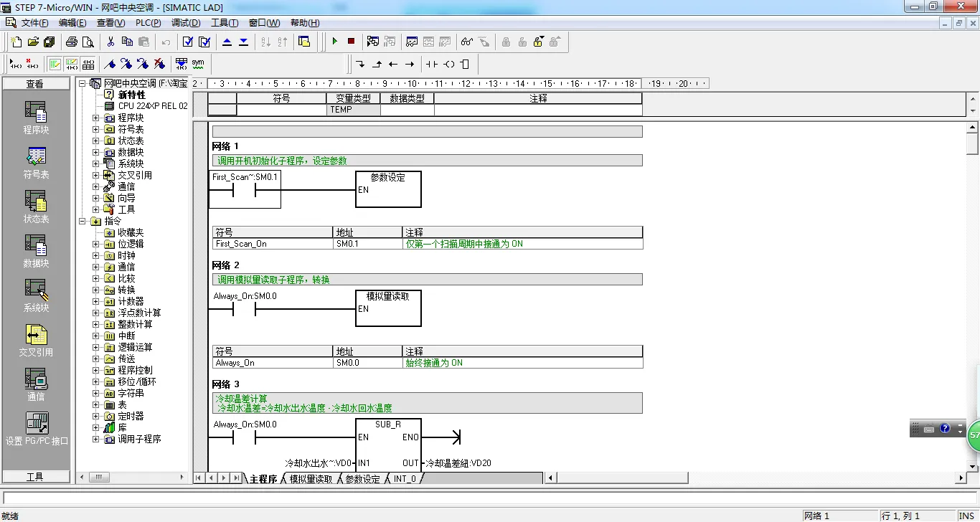Toggle a bookmark on the current network
Viewport: 980px width, 522px height.
(x=110, y=64)
